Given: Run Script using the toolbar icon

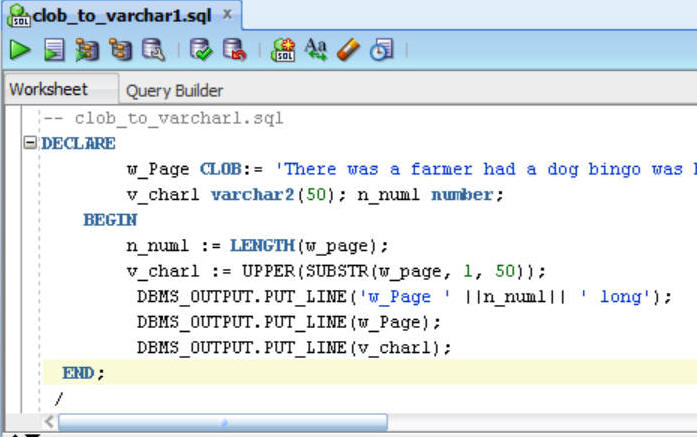Looking at the screenshot, I should 55,50.
